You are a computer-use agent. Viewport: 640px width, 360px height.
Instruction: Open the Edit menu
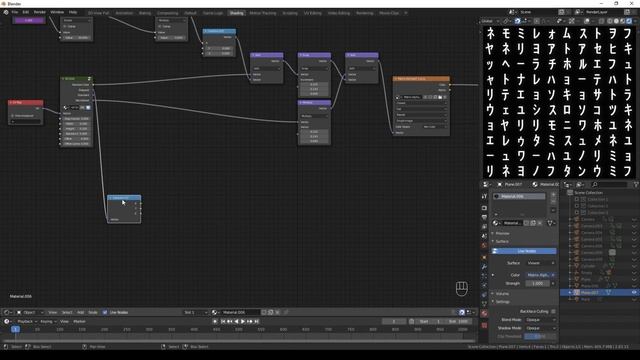[x=25, y=12]
